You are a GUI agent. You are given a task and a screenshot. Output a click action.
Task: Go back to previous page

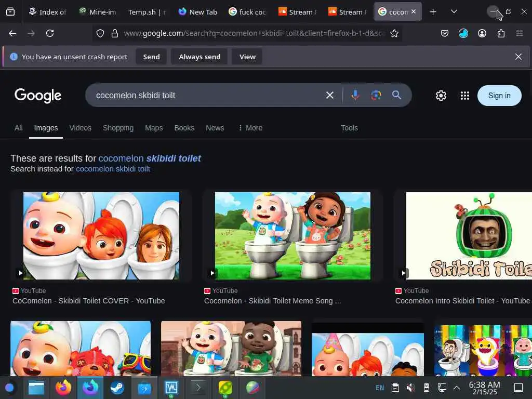(12, 33)
